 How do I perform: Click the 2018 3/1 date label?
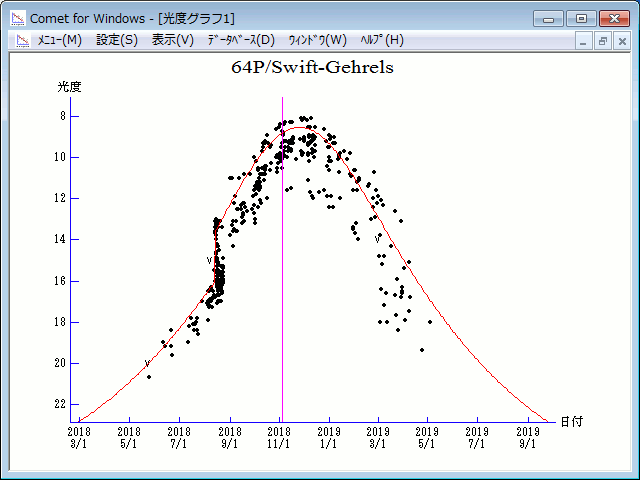pyautogui.click(x=79, y=438)
